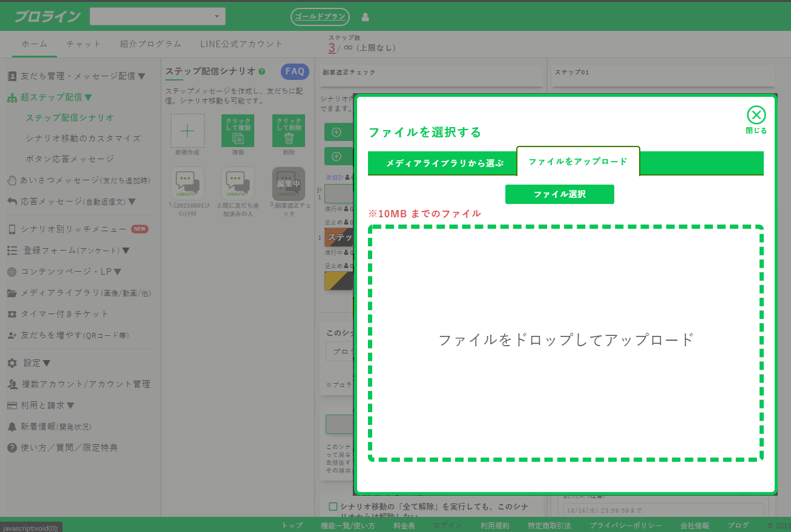Click the ticket icon beside タイマー付きチケット

coord(12,314)
